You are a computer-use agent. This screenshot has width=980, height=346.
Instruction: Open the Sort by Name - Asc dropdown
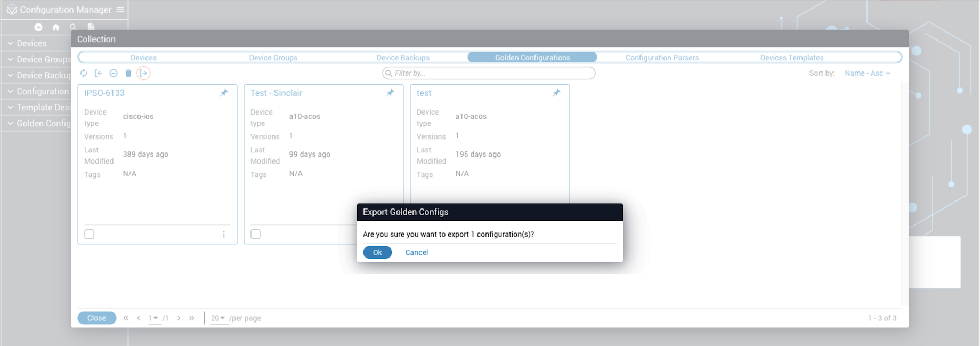[x=867, y=73]
